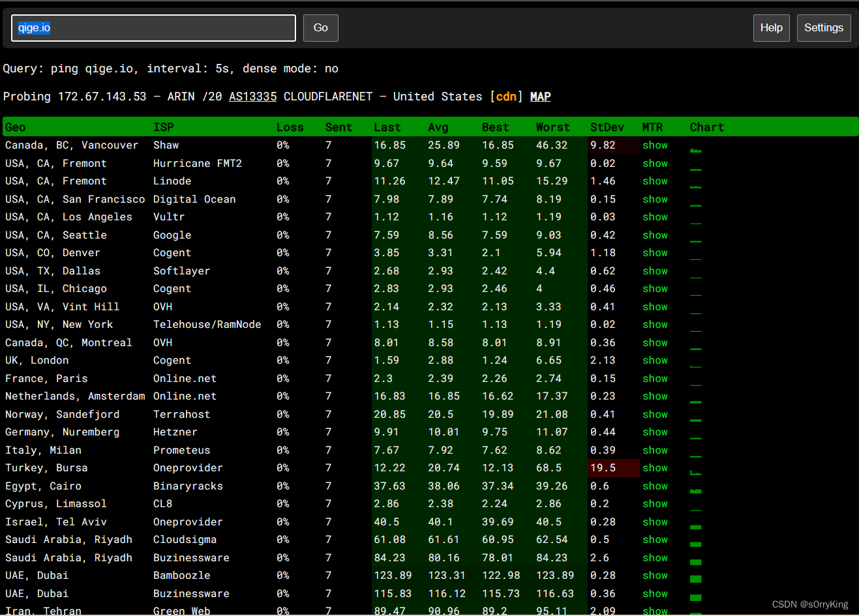Click the 19.5 StDev cell for Bursa
The image size is (859, 616).
pyautogui.click(x=613, y=468)
